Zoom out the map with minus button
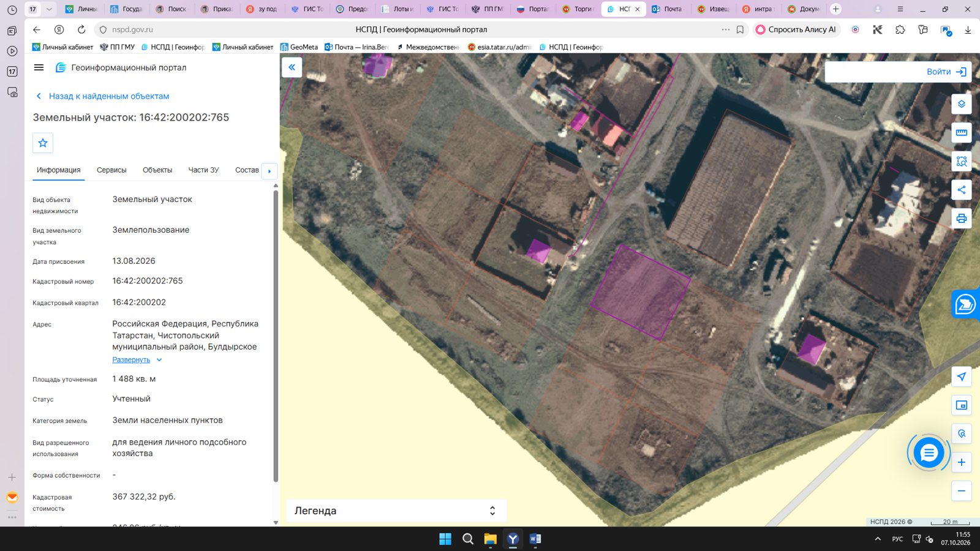The width and height of the screenshot is (980, 551). point(962,491)
